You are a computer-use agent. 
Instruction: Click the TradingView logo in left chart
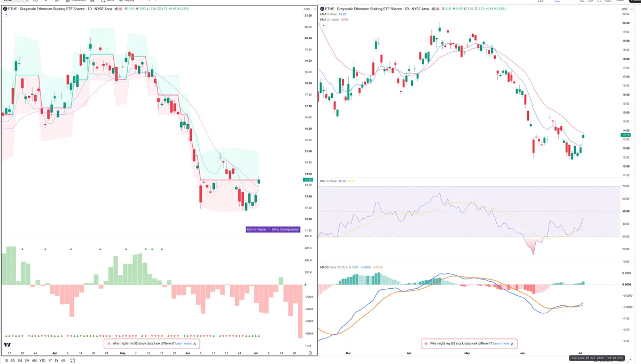click(7, 345)
